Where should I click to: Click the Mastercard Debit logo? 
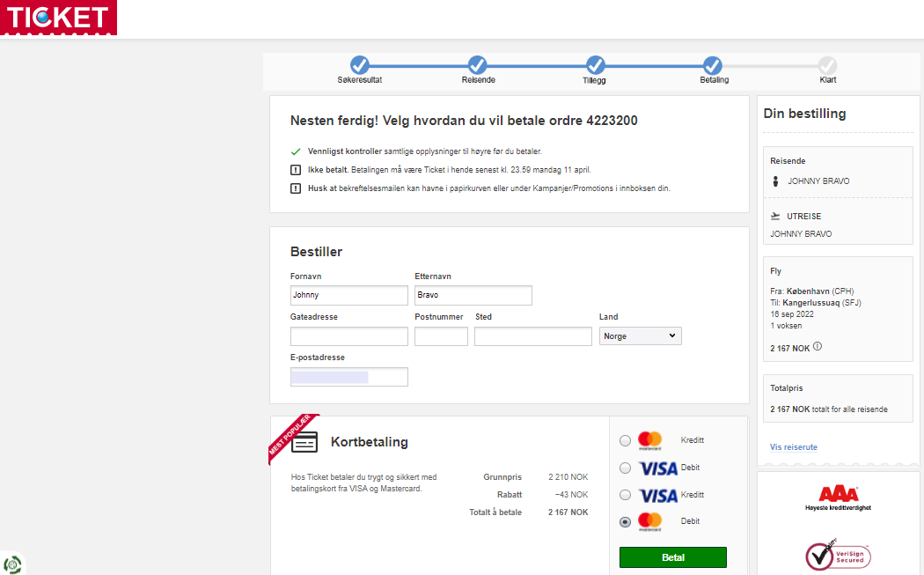point(650,522)
